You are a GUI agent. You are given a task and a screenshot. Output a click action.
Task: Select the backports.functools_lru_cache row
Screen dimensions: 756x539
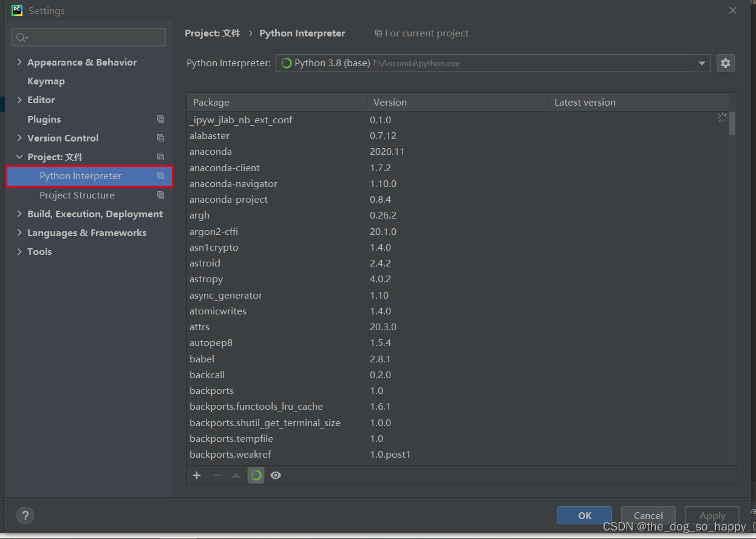(x=458, y=407)
